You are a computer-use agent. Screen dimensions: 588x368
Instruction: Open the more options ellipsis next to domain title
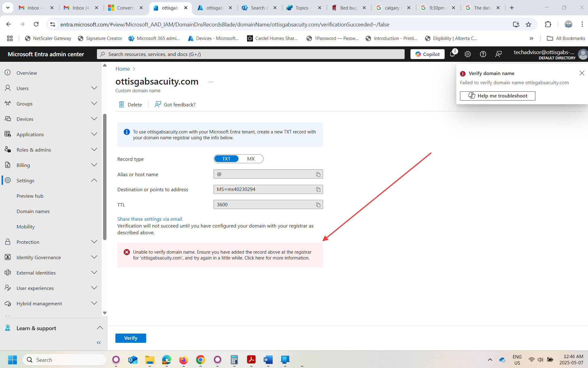[211, 82]
